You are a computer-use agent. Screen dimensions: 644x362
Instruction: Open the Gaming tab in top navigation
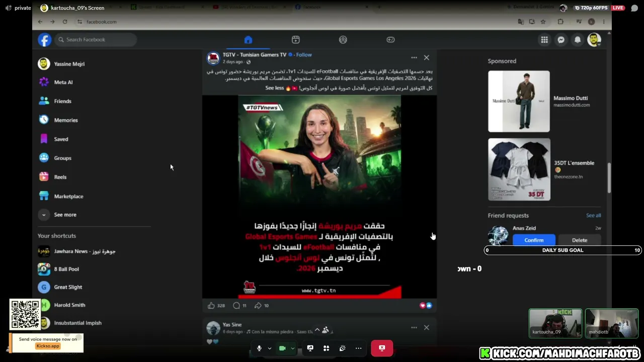(x=390, y=40)
